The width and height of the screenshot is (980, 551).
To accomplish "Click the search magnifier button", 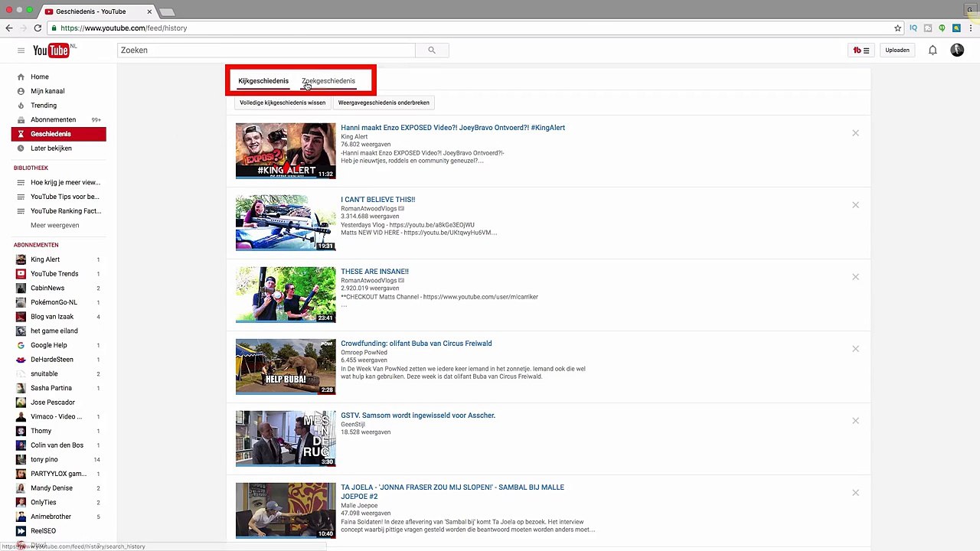I will coord(432,51).
